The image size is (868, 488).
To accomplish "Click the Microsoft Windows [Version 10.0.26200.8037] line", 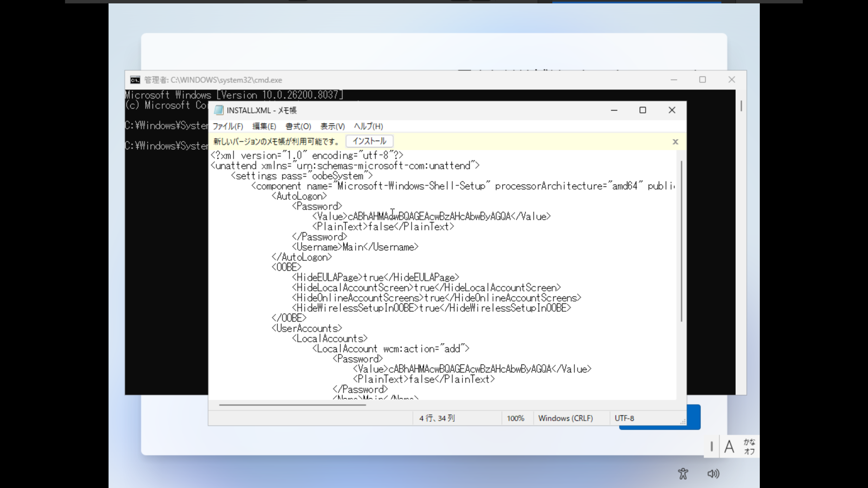I will 234,95.
